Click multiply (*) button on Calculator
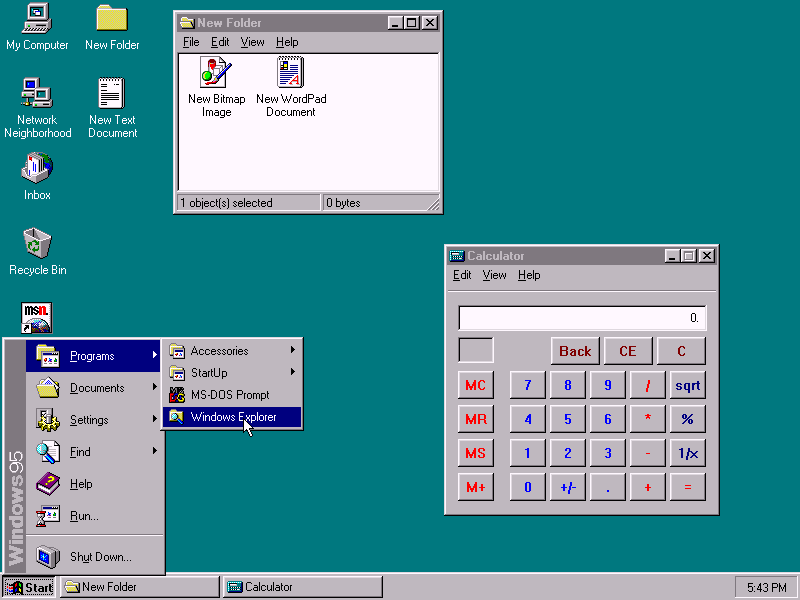The image size is (800, 600). (647, 419)
